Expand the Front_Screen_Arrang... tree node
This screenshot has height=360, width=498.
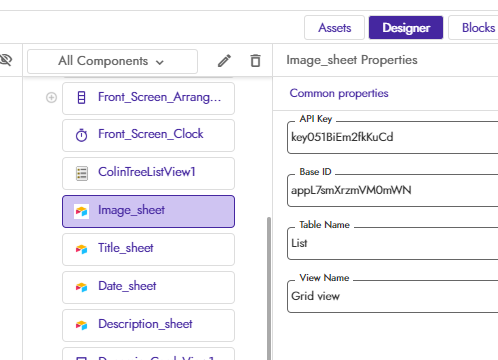51,98
